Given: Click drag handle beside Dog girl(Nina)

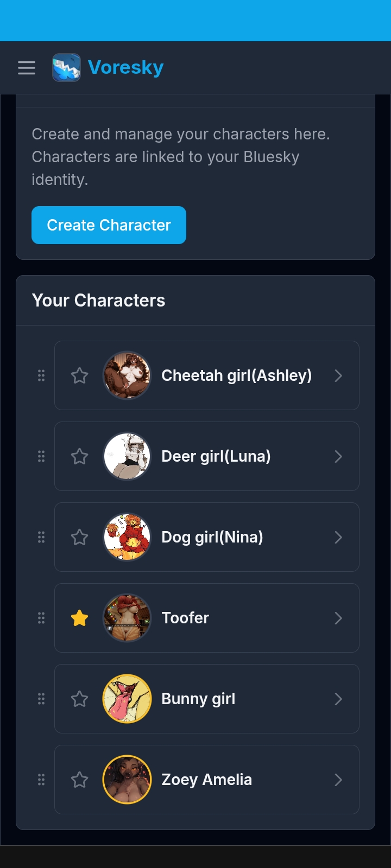Looking at the screenshot, I should [x=41, y=537].
